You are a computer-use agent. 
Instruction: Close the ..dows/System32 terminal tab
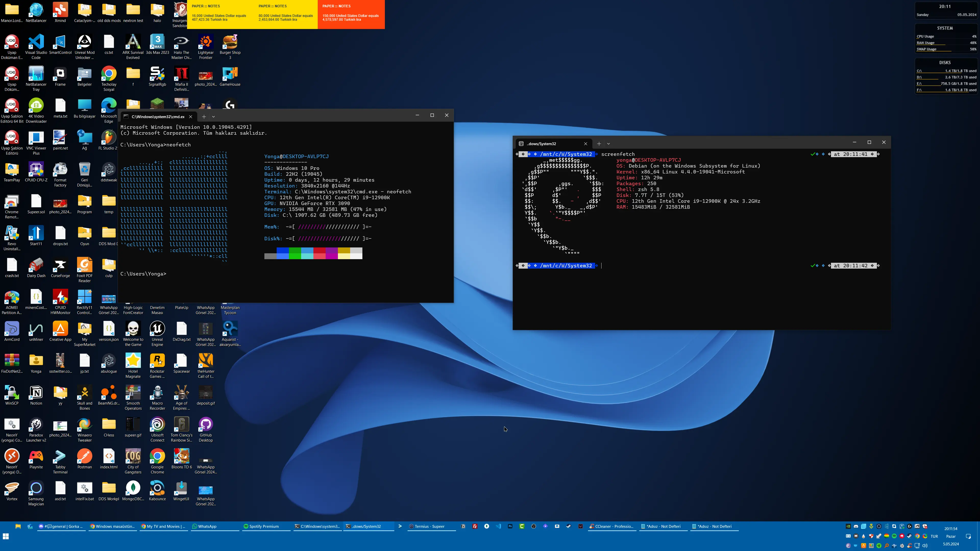(x=585, y=144)
